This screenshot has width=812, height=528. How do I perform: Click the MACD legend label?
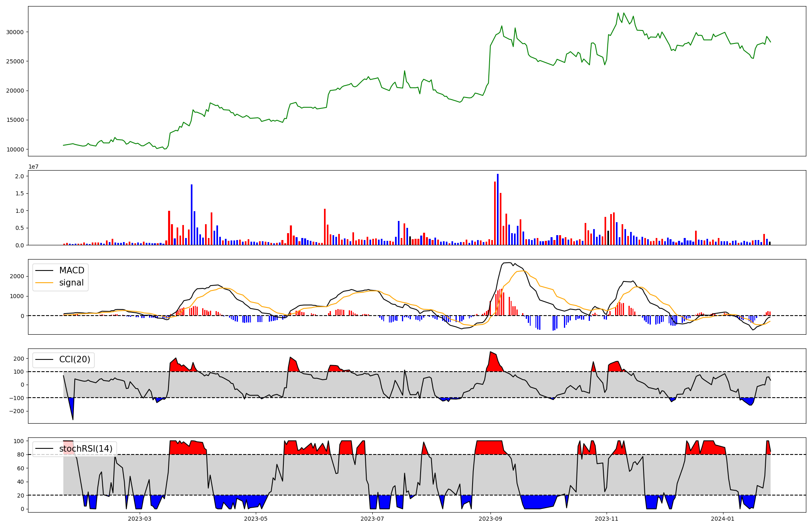click(71, 270)
